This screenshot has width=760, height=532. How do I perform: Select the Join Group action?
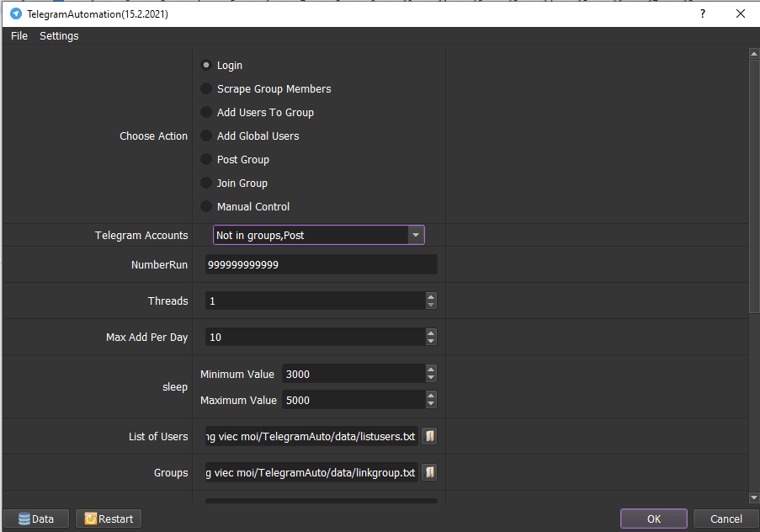(234, 183)
